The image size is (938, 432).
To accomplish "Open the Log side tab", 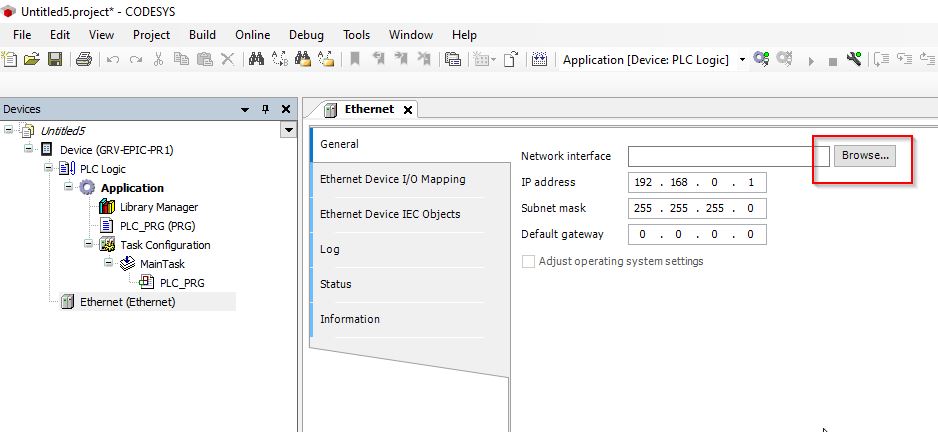I will point(330,249).
